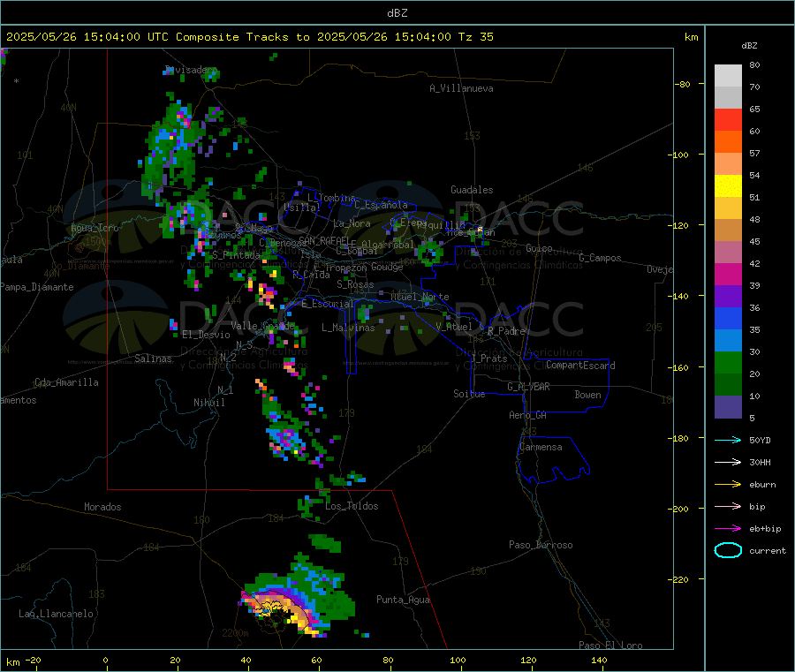Click the km label at the top-right

(691, 37)
